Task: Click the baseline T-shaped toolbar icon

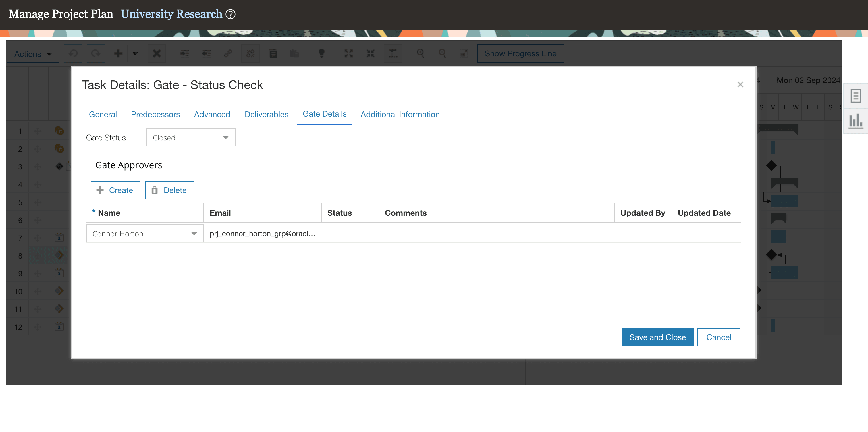Action: [x=393, y=54]
